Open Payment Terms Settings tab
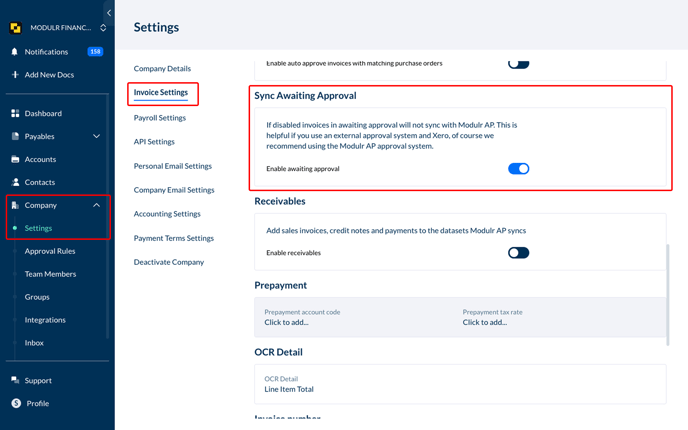 174,238
